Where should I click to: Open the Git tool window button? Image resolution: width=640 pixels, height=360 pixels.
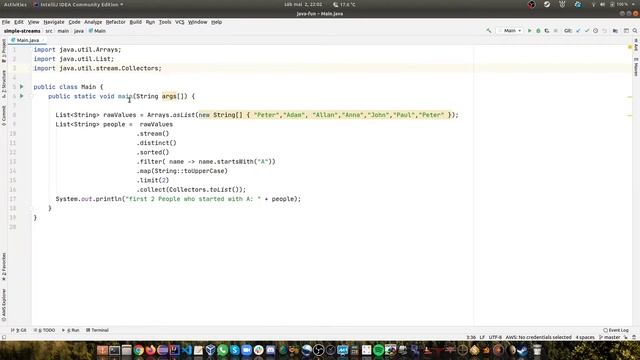pyautogui.click(x=19, y=330)
